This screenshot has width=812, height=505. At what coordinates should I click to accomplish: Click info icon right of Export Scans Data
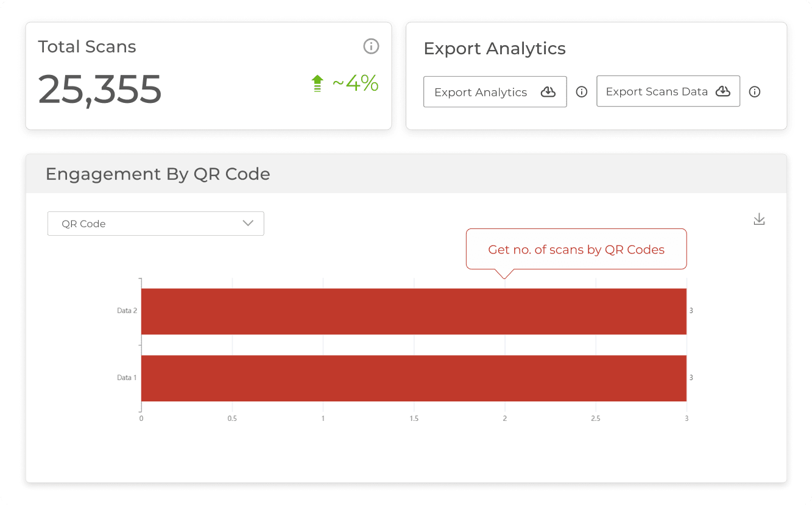755,92
